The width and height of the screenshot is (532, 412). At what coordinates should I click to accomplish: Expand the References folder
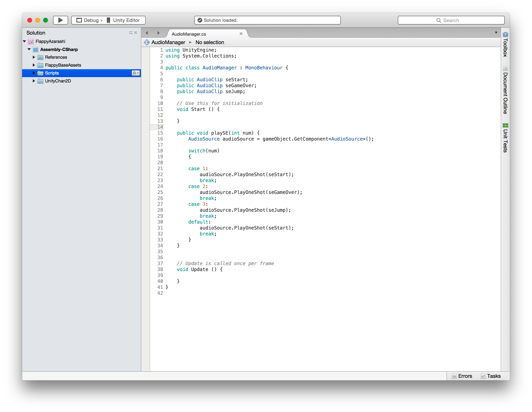point(34,57)
